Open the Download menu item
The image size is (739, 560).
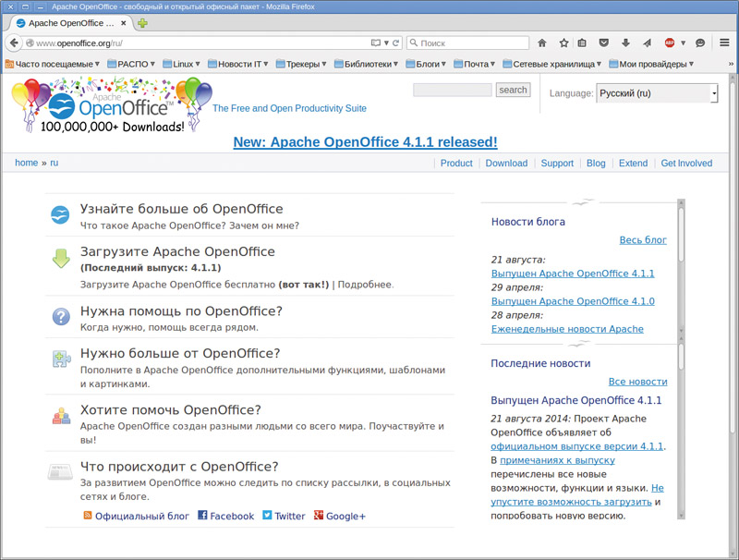pos(506,163)
